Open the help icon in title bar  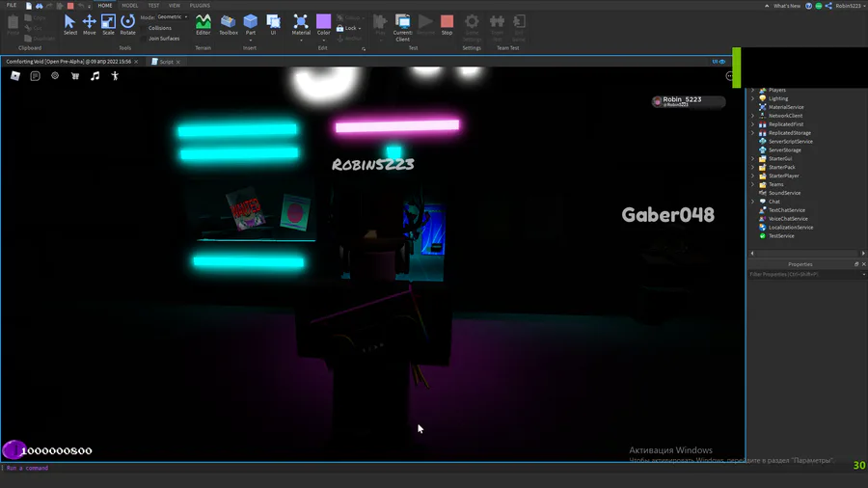pos(809,6)
